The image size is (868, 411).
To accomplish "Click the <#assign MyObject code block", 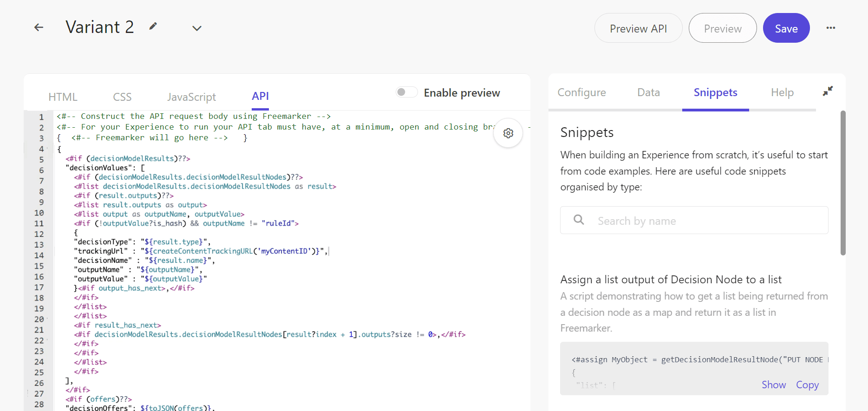I will coord(694,368).
